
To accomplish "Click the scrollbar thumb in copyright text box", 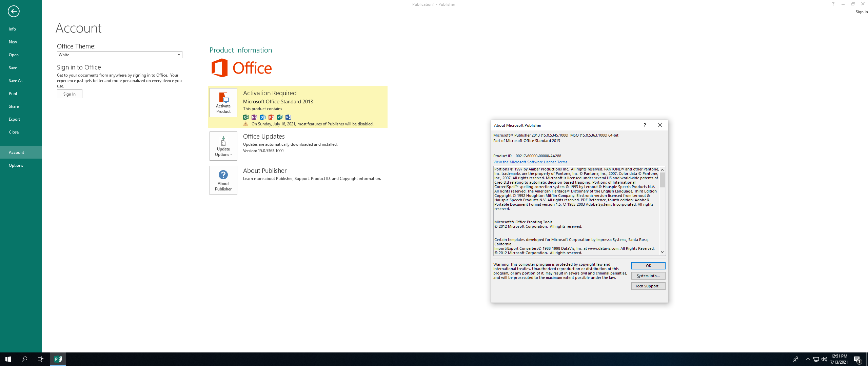I will [662, 180].
